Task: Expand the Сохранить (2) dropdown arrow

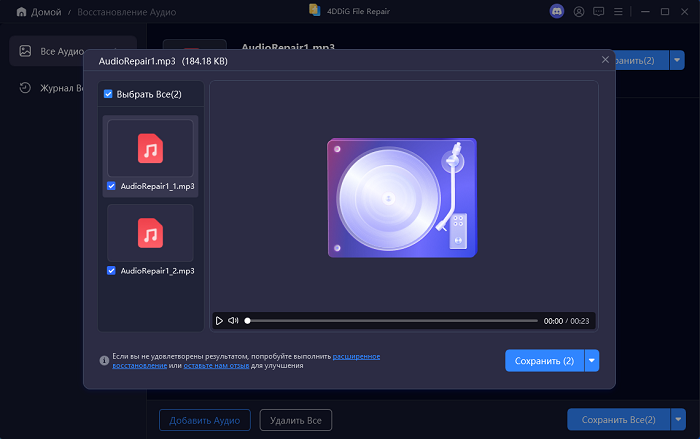Action: click(592, 360)
